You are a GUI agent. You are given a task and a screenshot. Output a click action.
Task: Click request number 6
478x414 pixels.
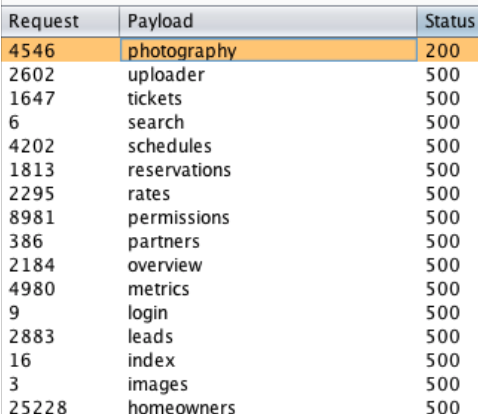coord(14,122)
